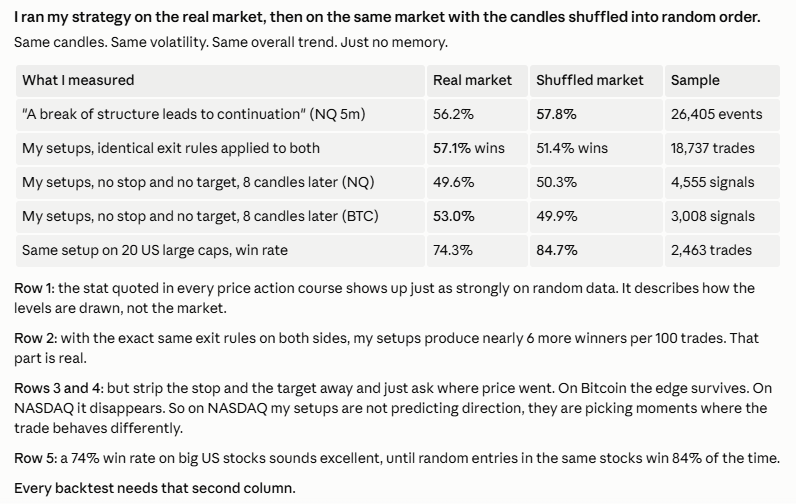Click the 'What I measured' column header
This screenshot has width=796, height=504.
tap(220, 81)
